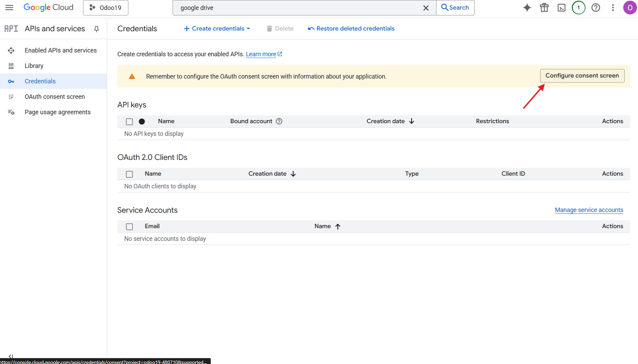Viewport: 638px width, 364px height.
Task: Open the notifications badge showing 1
Action: 578,8
